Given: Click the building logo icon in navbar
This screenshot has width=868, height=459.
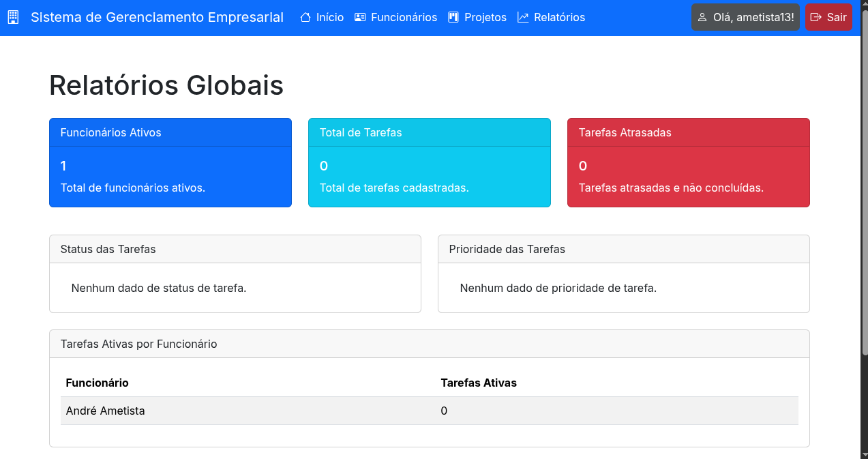Looking at the screenshot, I should tap(13, 17).
